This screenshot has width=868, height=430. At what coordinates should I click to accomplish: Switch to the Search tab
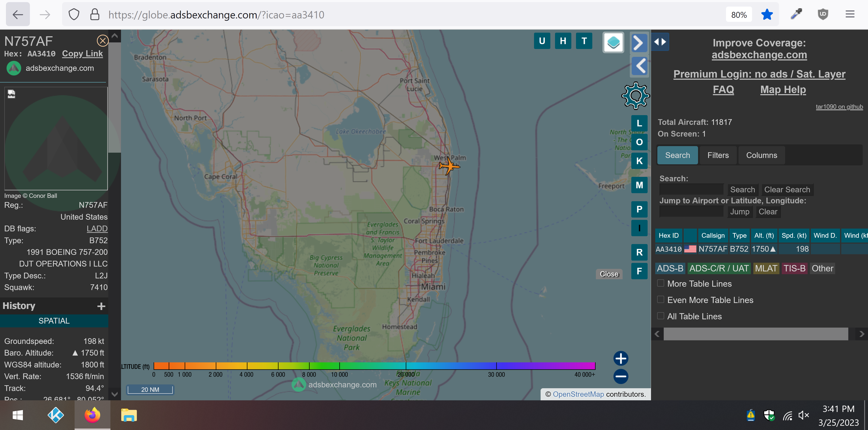tap(677, 155)
